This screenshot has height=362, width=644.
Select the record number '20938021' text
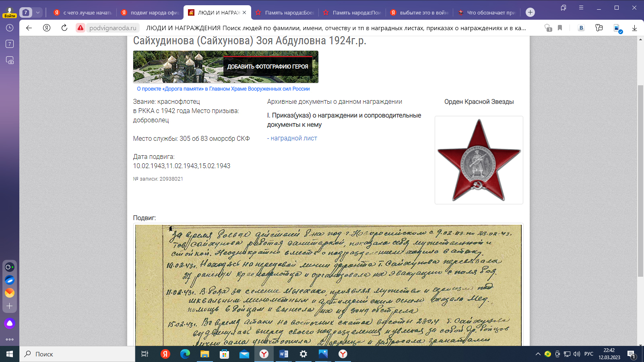click(171, 179)
